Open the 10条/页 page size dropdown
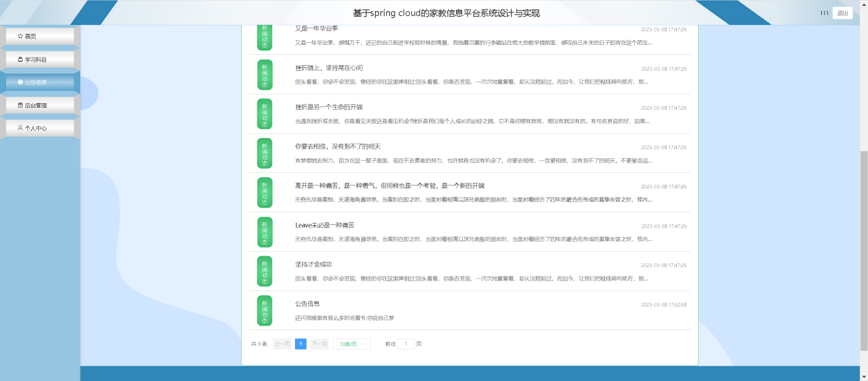The width and height of the screenshot is (868, 381). click(351, 344)
